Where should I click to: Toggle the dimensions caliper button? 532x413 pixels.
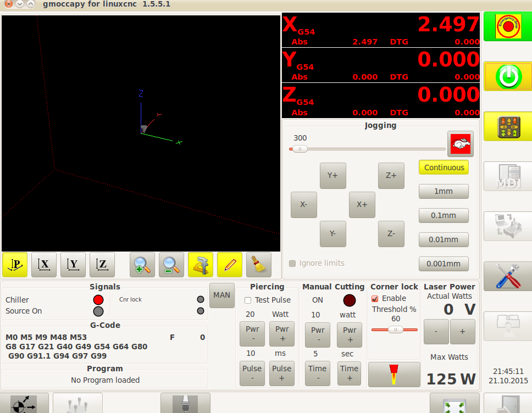pyautogui.click(x=201, y=265)
